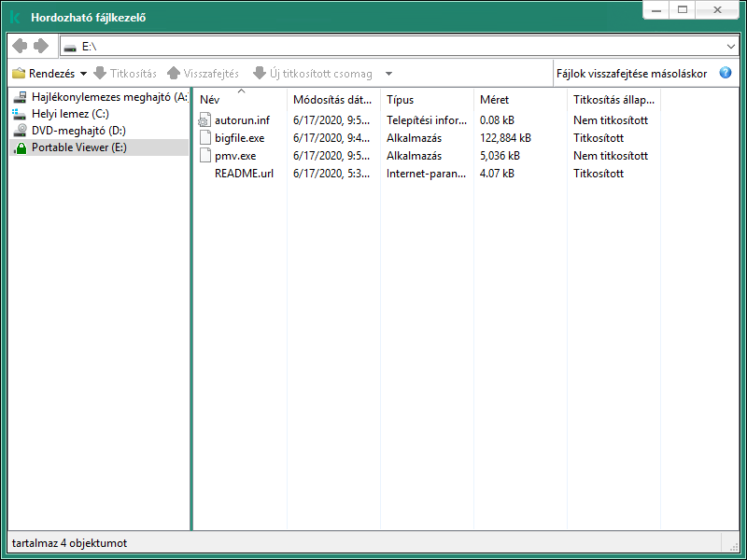Click the Titkosítás toolbar button

[x=125, y=73]
